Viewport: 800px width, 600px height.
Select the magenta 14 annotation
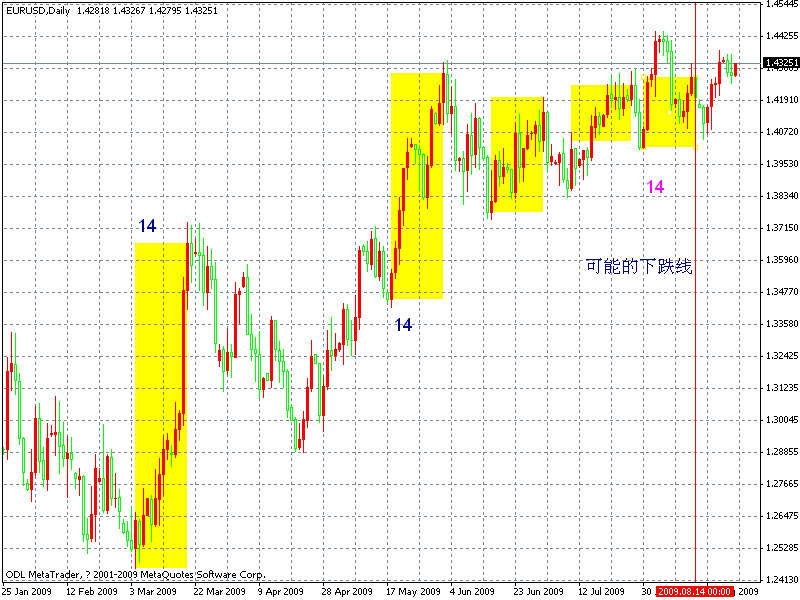[x=655, y=186]
